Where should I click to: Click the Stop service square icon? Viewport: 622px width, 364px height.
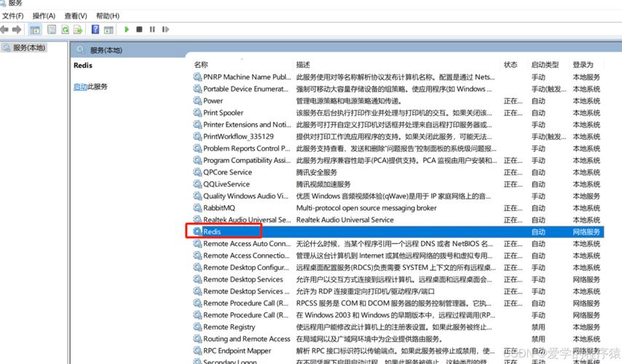point(139,29)
